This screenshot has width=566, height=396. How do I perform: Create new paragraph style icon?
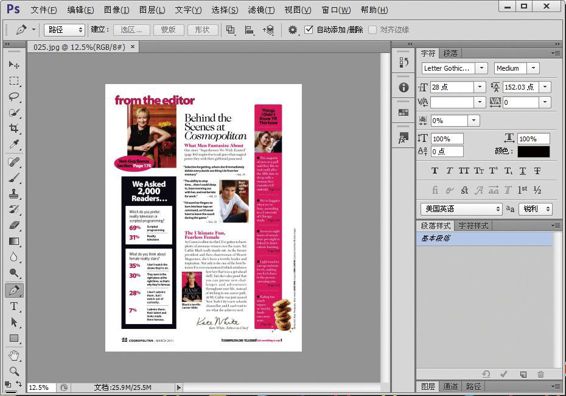(x=523, y=374)
